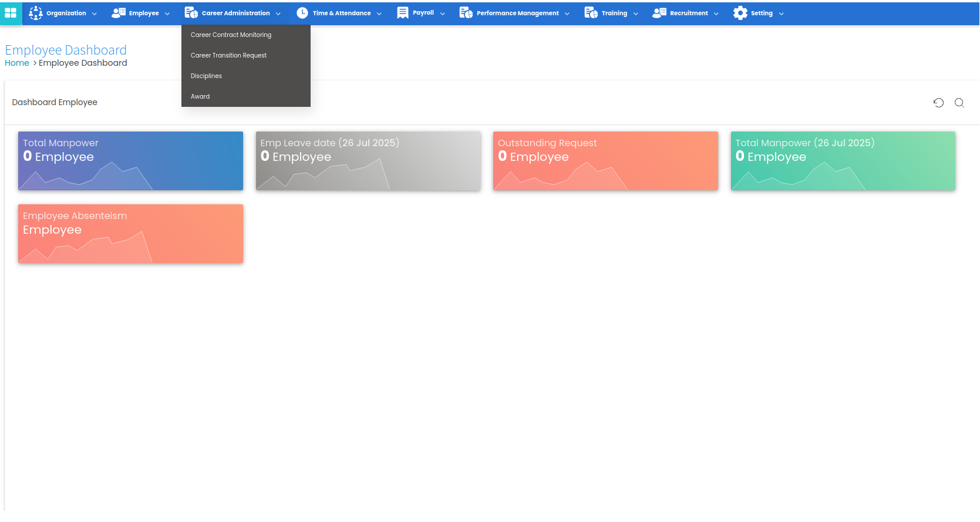The image size is (980, 522).
Task: Select Award from the dropdown menu
Action: [x=200, y=97]
